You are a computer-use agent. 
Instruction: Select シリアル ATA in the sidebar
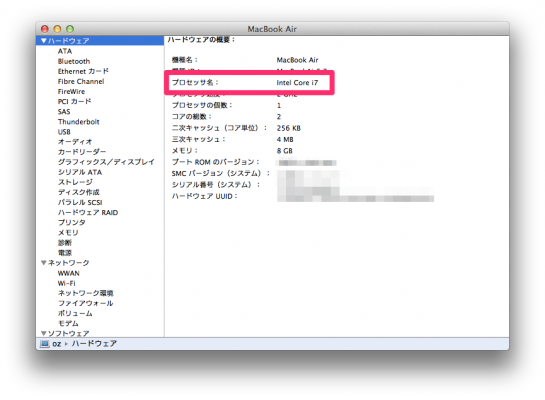pyautogui.click(x=80, y=172)
